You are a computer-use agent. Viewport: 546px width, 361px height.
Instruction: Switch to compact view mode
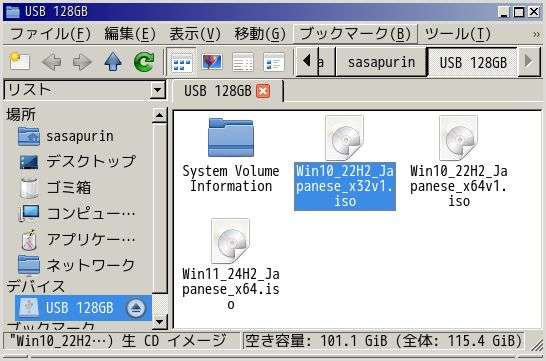pos(274,63)
